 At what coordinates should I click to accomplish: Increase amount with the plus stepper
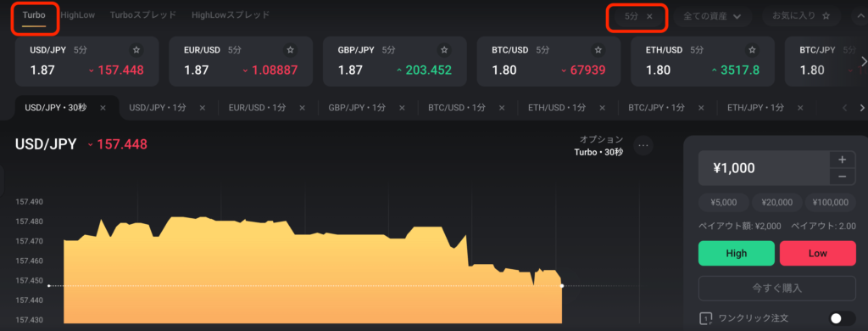[x=843, y=160]
